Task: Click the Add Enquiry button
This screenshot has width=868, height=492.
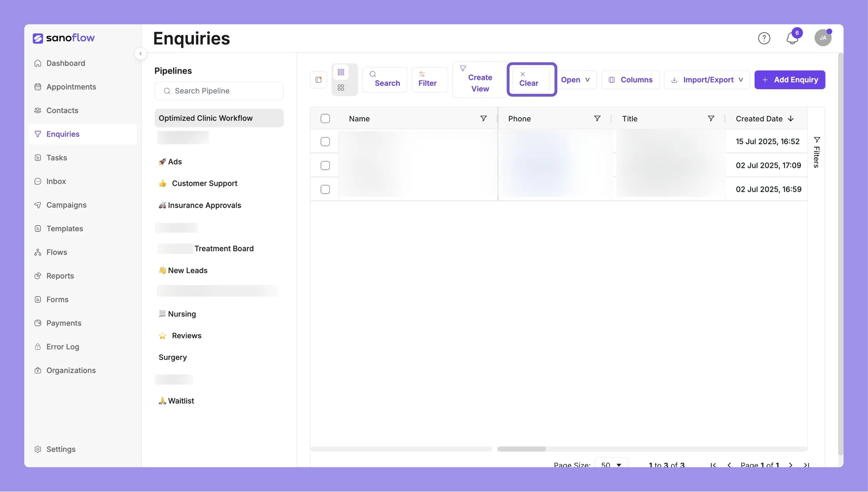Action: pyautogui.click(x=790, y=80)
